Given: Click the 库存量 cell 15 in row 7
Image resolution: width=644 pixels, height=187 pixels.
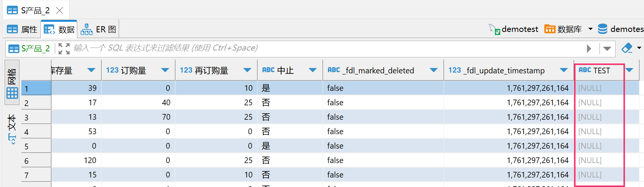Looking at the screenshot, I should tap(76, 175).
